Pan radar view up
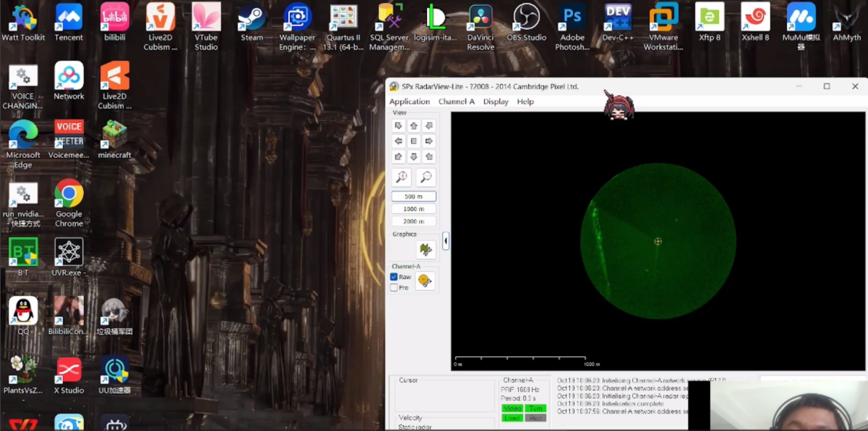The width and height of the screenshot is (868, 431). 413,126
